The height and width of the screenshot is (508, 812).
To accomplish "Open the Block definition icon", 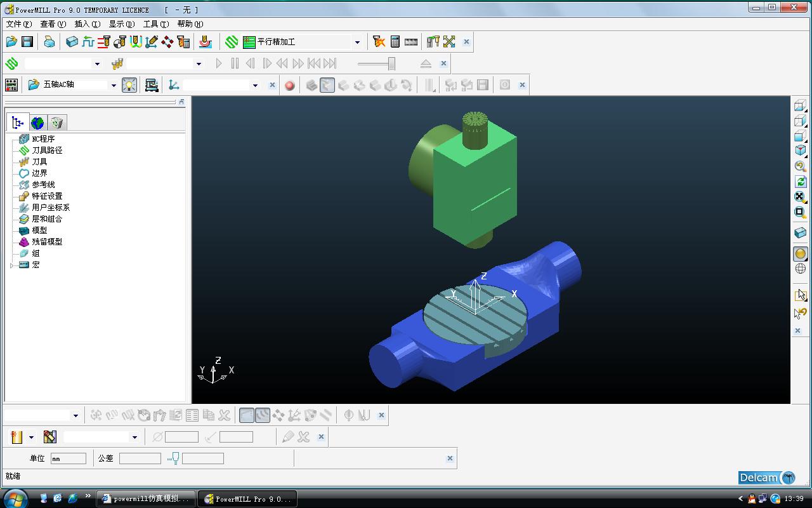I will click(x=72, y=42).
